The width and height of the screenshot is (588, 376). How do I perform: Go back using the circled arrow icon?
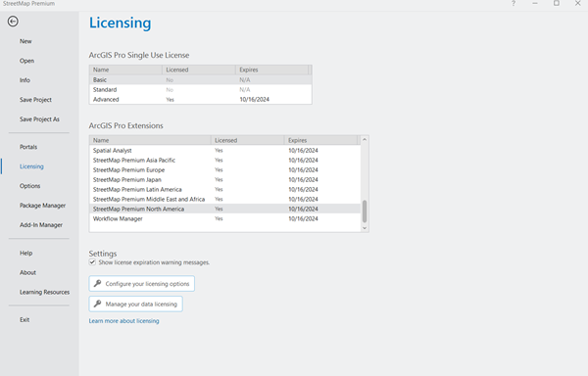pyautogui.click(x=13, y=22)
